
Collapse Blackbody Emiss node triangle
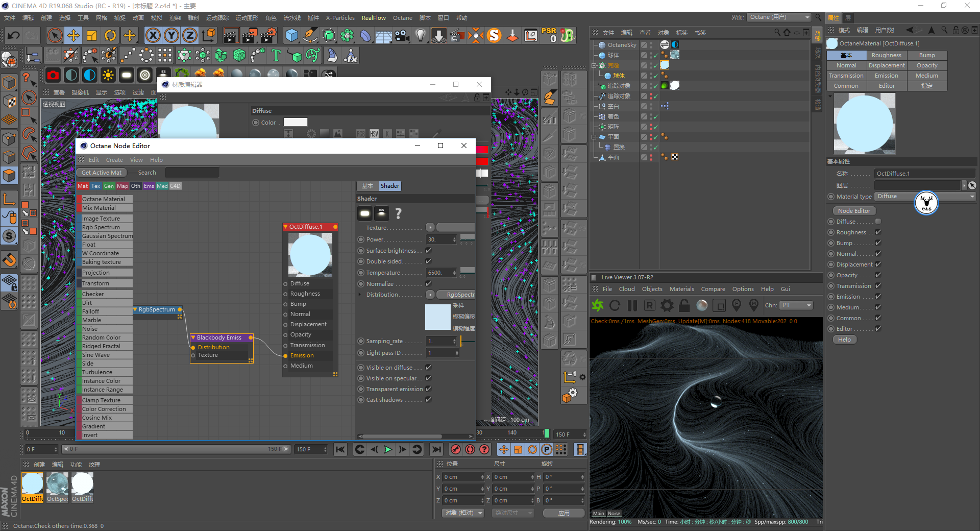pos(193,337)
